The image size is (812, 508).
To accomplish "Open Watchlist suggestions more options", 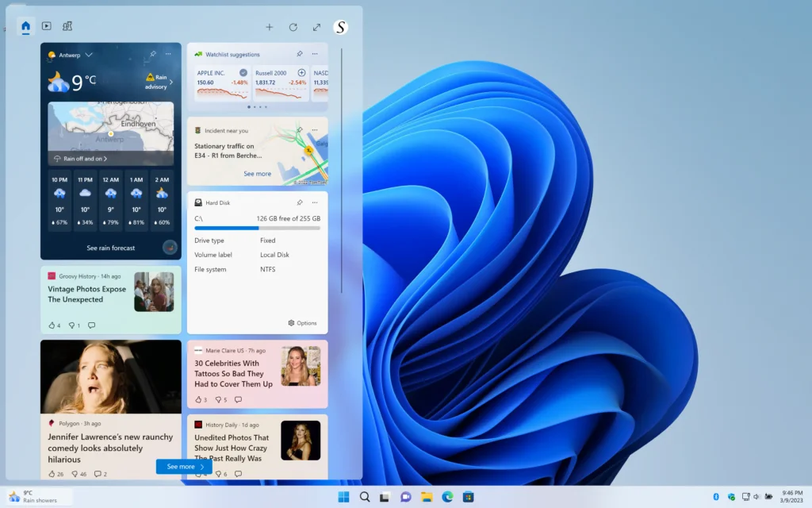I will point(315,54).
